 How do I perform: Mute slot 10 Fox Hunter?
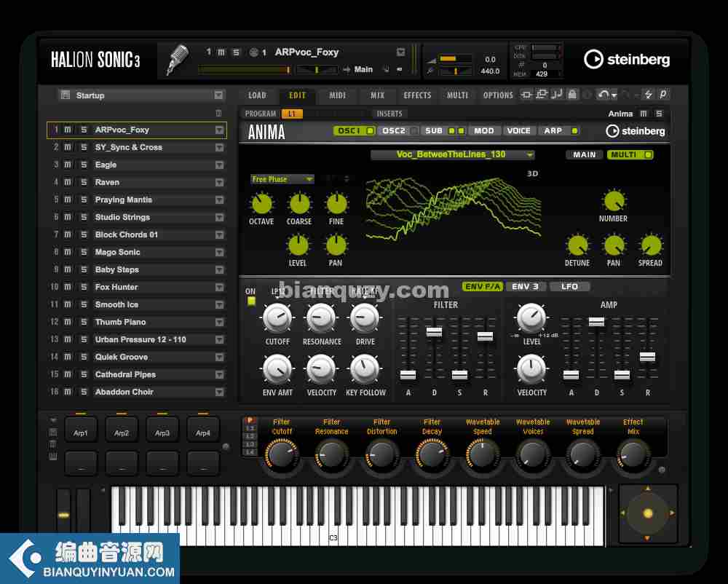click(x=68, y=287)
